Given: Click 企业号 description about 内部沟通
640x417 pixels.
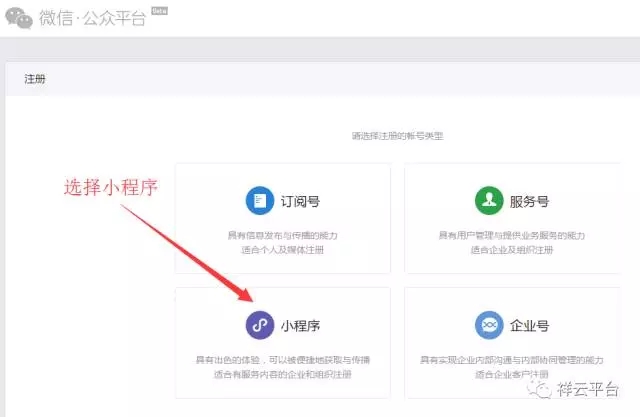Looking at the screenshot, I should pos(512,360).
